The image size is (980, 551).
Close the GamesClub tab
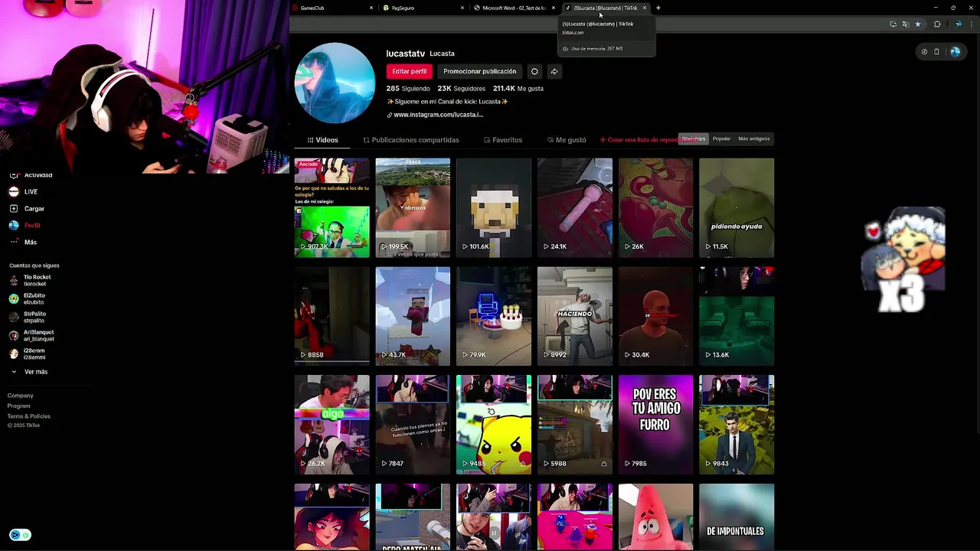click(x=371, y=8)
